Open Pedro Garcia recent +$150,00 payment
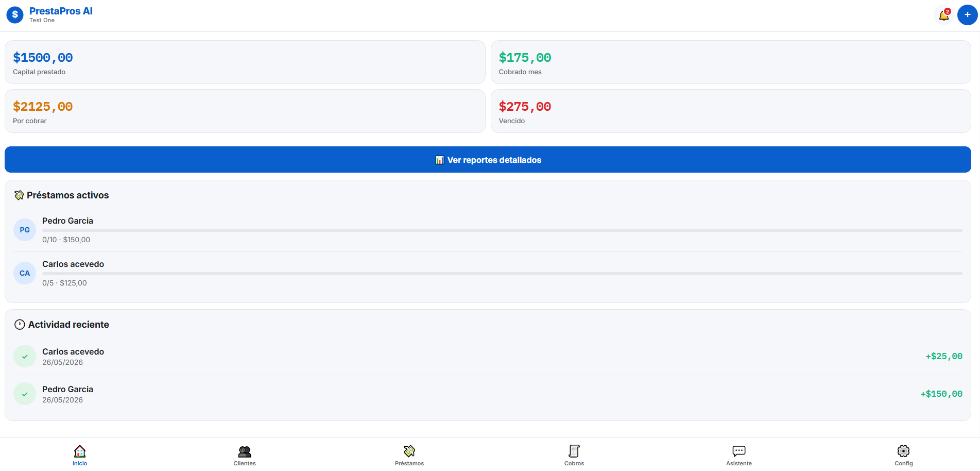 tap(488, 394)
